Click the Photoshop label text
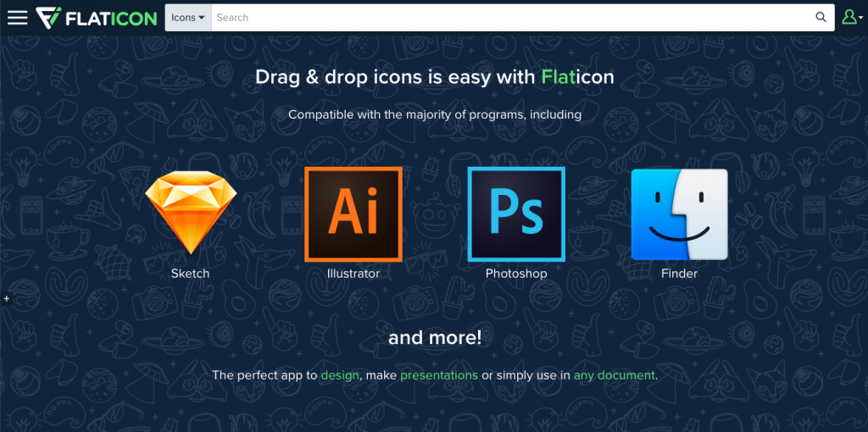Viewport: 868px width, 432px height. coord(516,274)
